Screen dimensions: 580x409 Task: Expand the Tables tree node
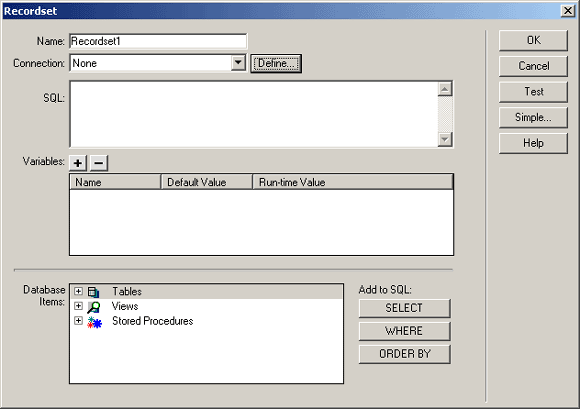(78, 291)
